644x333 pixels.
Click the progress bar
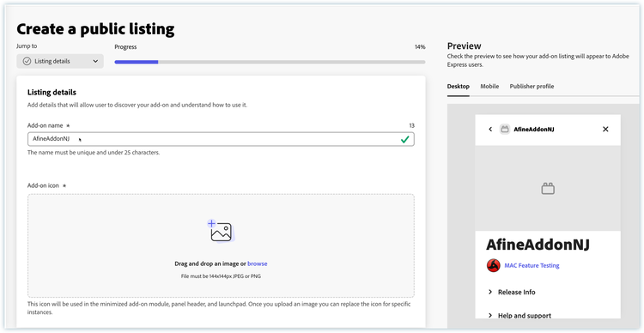(x=270, y=62)
